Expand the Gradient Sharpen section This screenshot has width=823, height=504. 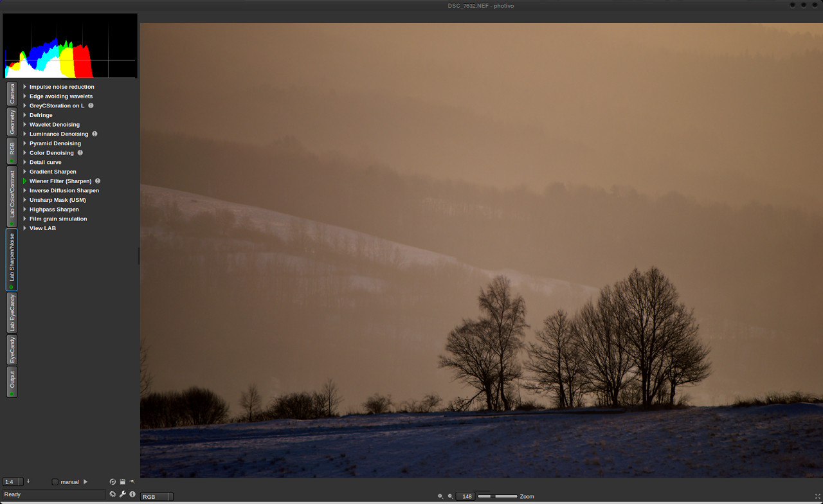pyautogui.click(x=25, y=172)
